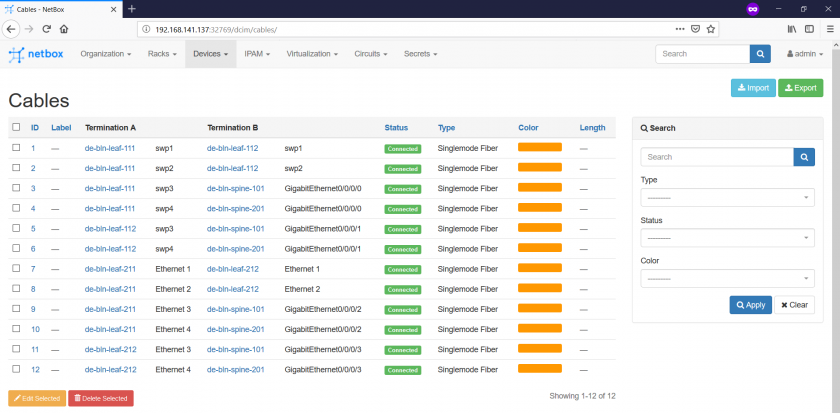
Task: Open the Organization menu
Action: pos(106,54)
